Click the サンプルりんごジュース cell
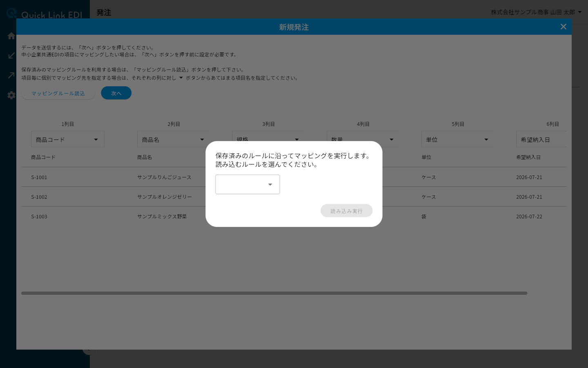Screen dimensions: 588x368 tap(164, 177)
